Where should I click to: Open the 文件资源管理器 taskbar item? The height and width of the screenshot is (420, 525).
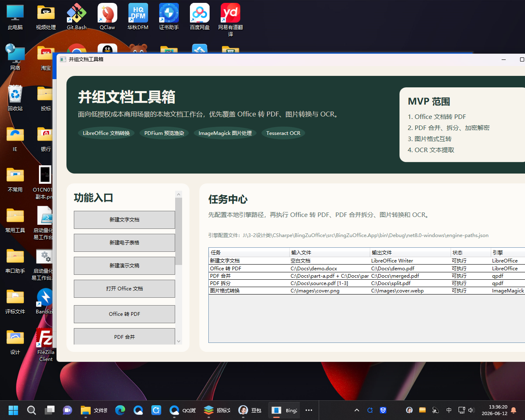click(x=94, y=410)
